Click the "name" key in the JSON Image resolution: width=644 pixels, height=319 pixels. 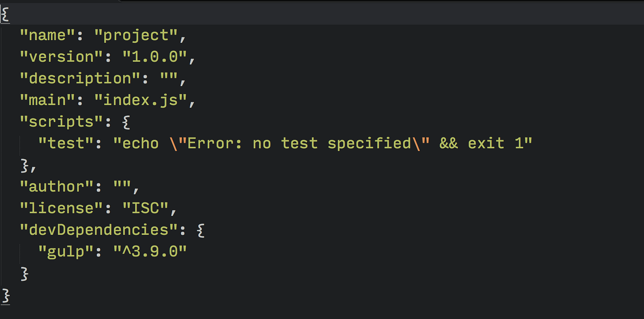[x=47, y=35]
